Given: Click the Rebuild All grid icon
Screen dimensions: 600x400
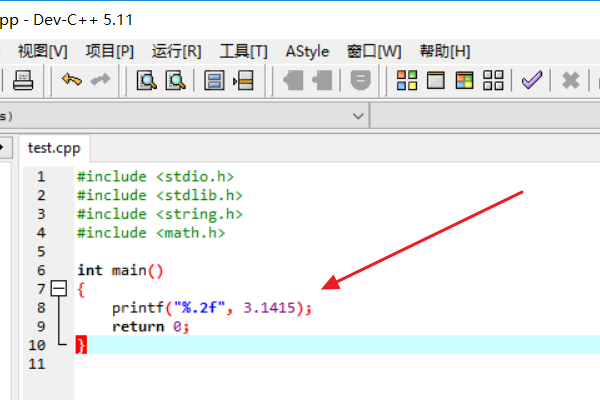Looking at the screenshot, I should tap(491, 81).
